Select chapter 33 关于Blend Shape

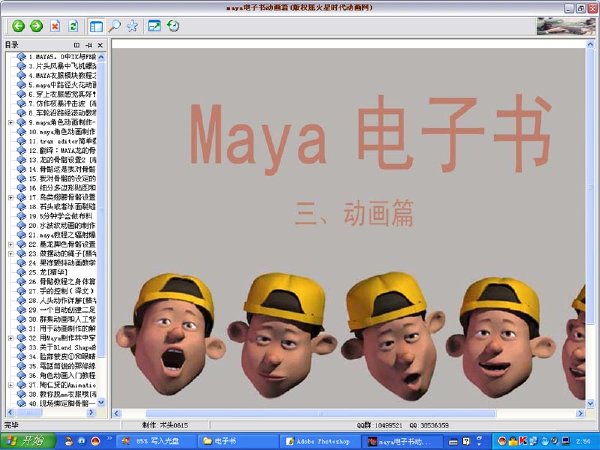click(x=62, y=347)
